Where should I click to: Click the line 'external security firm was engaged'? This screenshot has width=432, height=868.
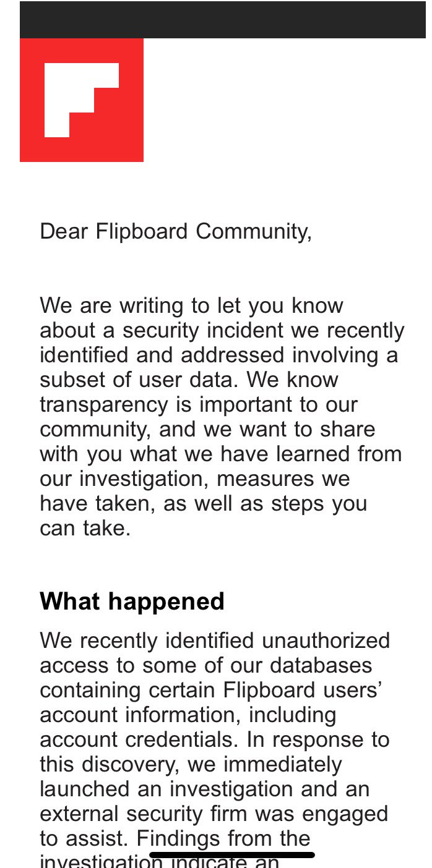point(214,814)
